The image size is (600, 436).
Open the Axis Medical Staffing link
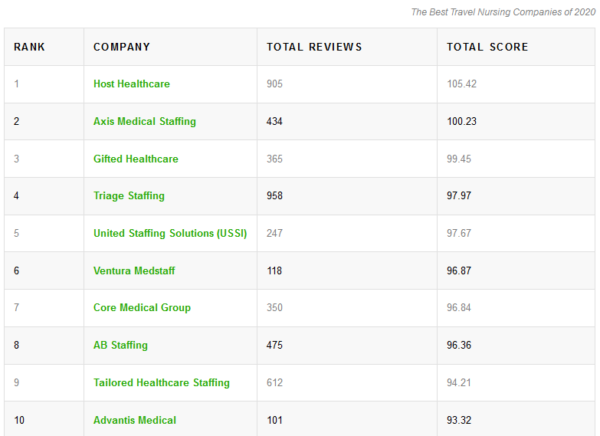(145, 121)
